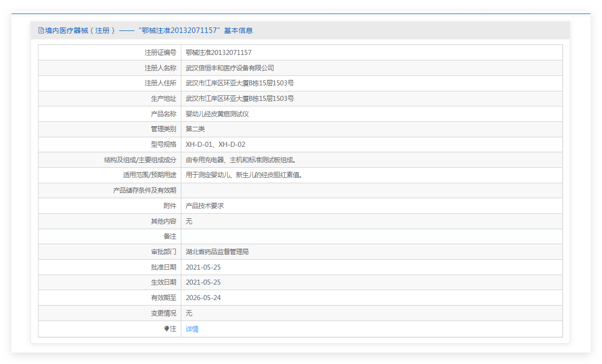Screen dimensions: 602x364
Task: Click the 产品储存条件及有效期 label
Action: (145, 190)
